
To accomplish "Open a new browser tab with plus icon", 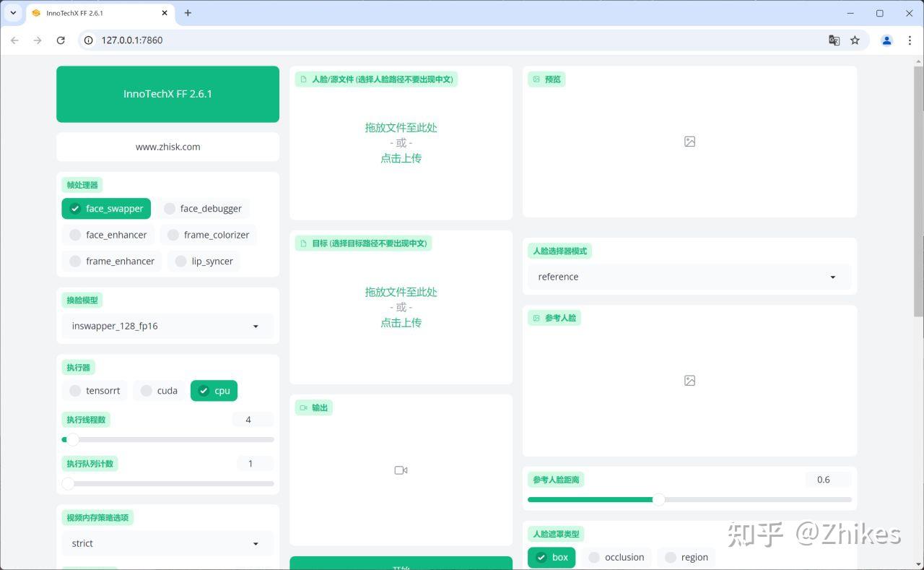I will click(x=188, y=13).
